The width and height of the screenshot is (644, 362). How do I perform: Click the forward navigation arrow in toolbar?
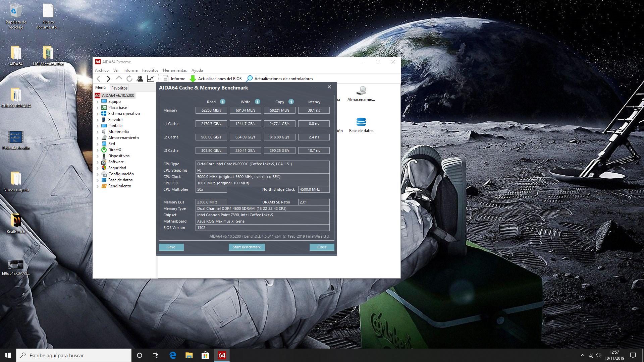[108, 79]
